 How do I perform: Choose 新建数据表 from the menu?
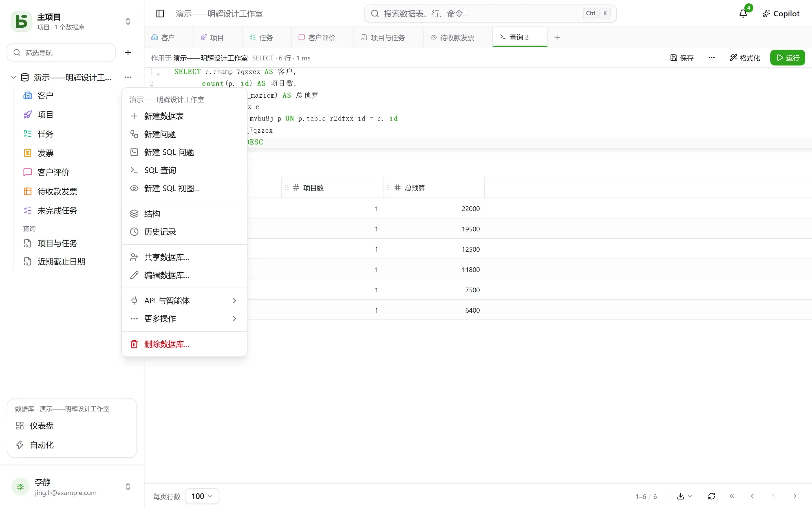184,116
